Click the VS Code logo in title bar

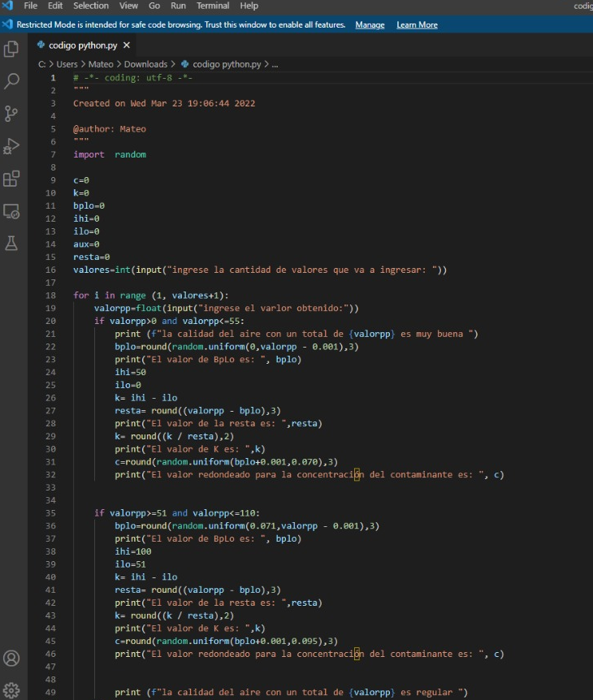[7, 6]
